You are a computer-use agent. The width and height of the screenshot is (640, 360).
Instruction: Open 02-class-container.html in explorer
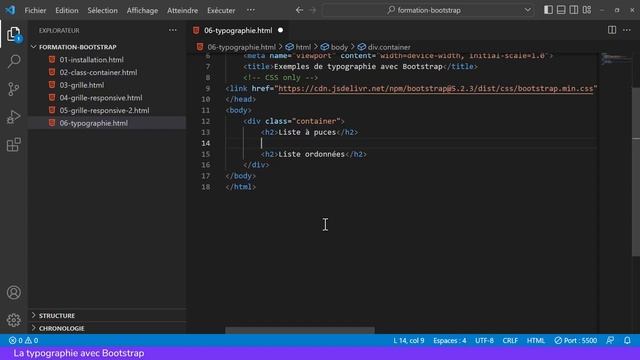point(98,72)
